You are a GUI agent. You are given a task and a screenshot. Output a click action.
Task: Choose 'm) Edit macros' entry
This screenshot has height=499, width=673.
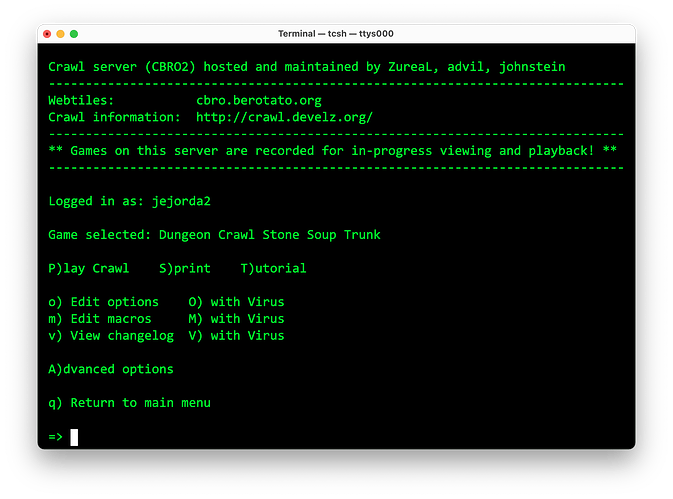coord(100,319)
